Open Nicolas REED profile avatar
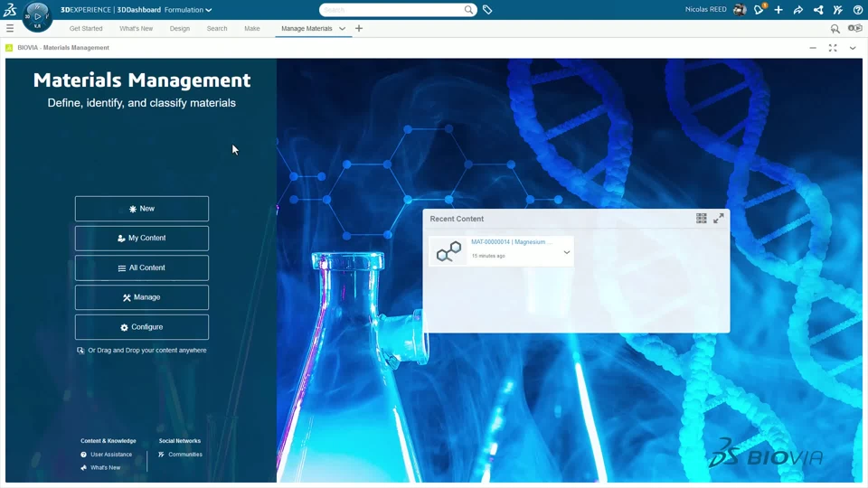This screenshot has width=868, height=488. (x=740, y=9)
